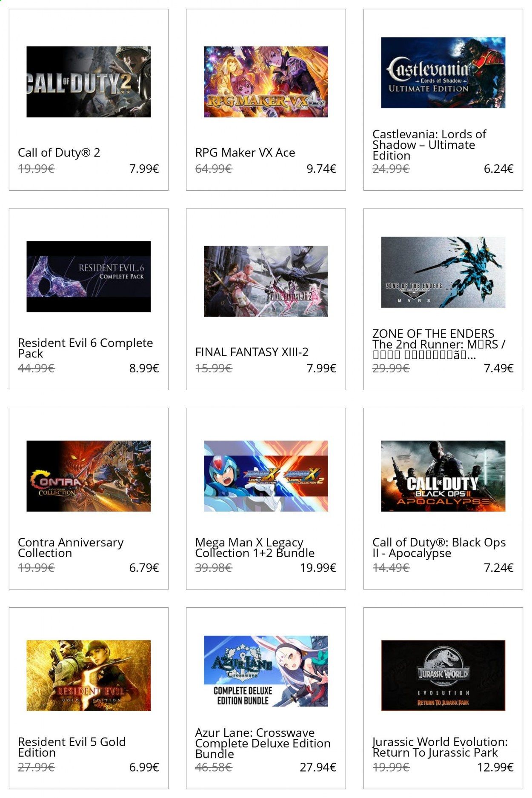
Task: Click the Call of Duty® 2 title
Action: click(59, 152)
